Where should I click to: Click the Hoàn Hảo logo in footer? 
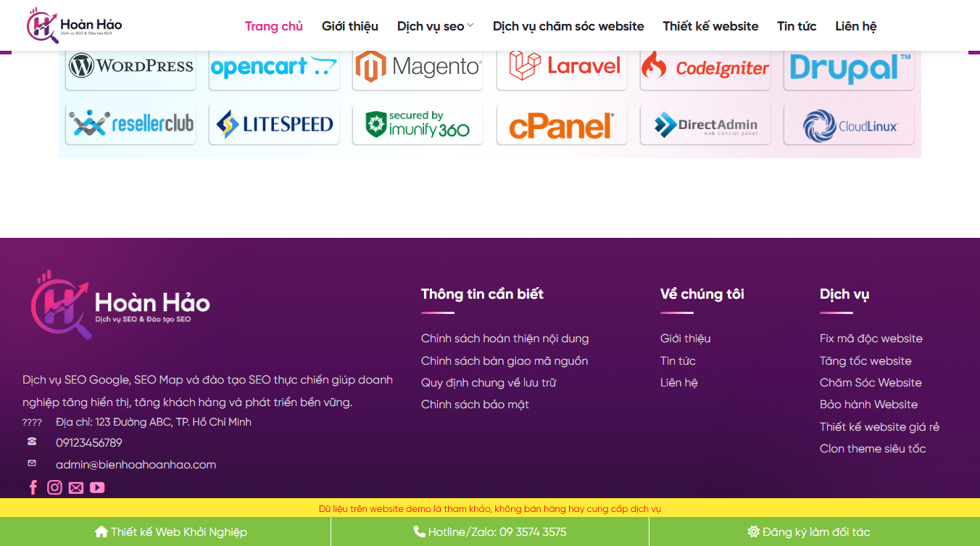pyautogui.click(x=120, y=305)
